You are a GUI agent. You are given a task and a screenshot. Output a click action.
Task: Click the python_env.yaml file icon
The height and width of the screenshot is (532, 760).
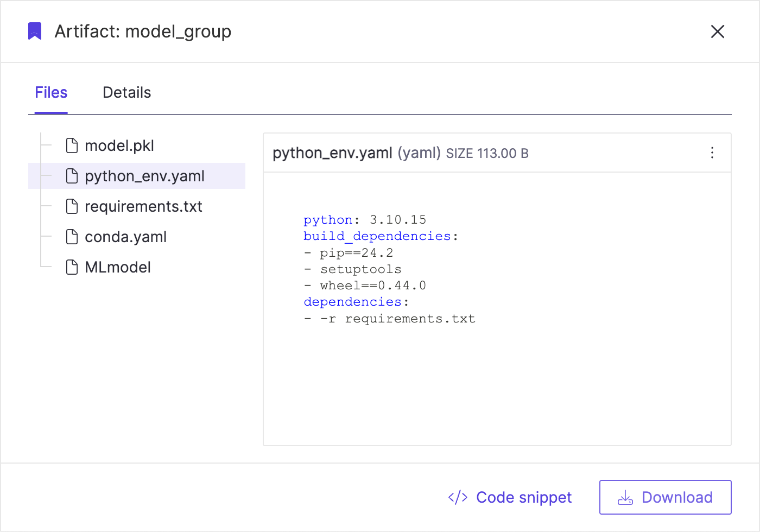point(72,176)
